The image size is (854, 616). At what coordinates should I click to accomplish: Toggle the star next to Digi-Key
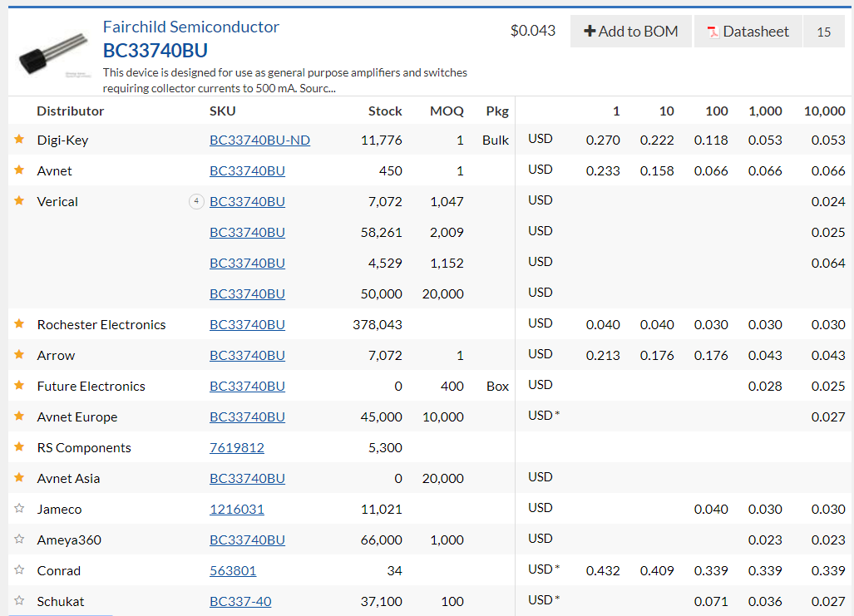[x=19, y=140]
